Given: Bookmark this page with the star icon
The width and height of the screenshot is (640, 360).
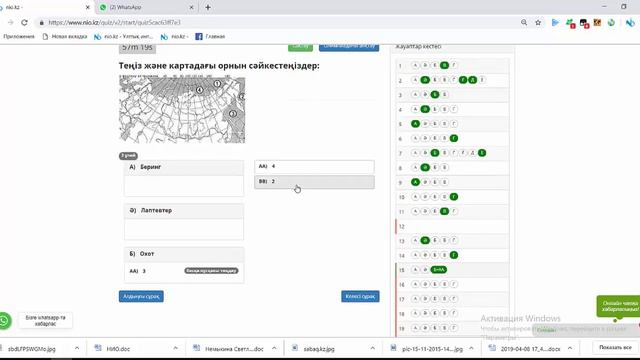Looking at the screenshot, I should click(x=538, y=22).
